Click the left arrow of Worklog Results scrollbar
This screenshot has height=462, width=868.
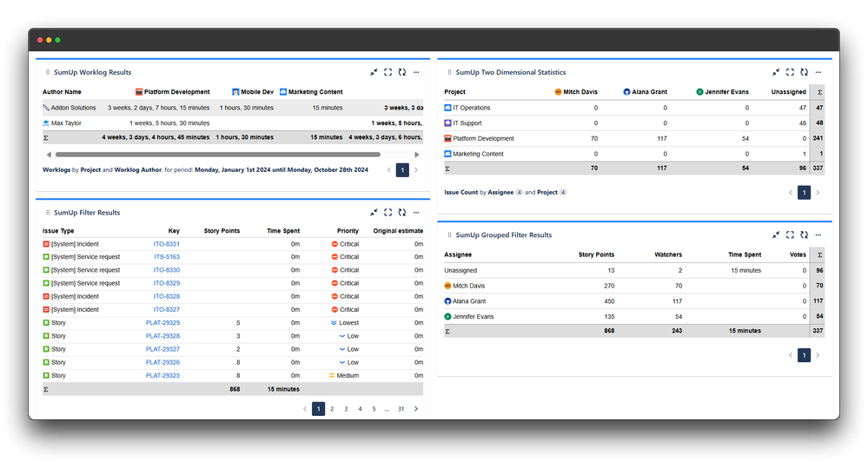[49, 155]
